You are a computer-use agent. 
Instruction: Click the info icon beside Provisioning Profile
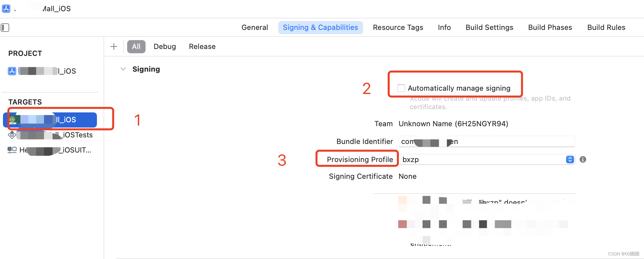(x=583, y=159)
